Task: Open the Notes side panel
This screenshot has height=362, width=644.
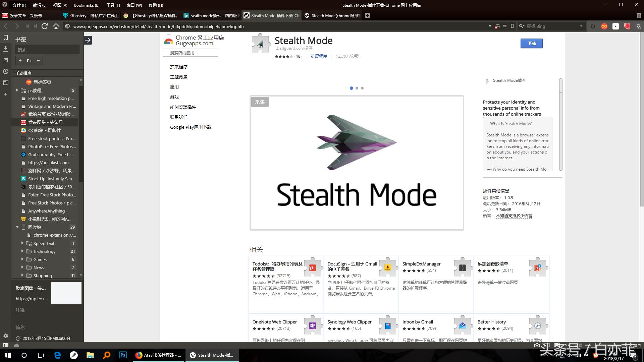Action: (5, 60)
